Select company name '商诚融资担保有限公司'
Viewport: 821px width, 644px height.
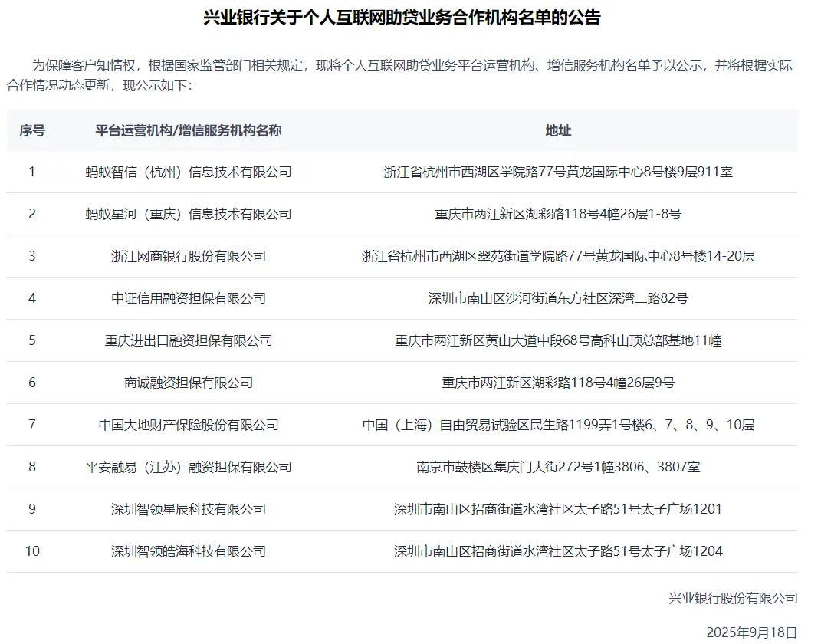point(189,383)
